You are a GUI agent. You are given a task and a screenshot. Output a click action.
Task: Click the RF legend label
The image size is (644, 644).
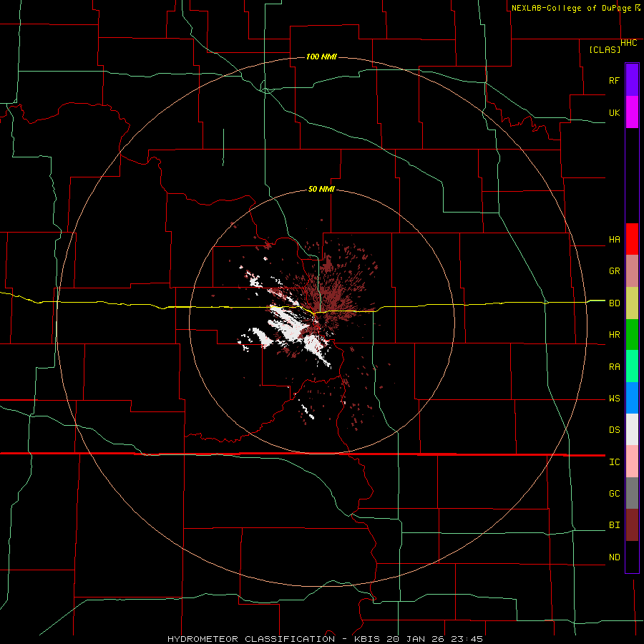(615, 80)
